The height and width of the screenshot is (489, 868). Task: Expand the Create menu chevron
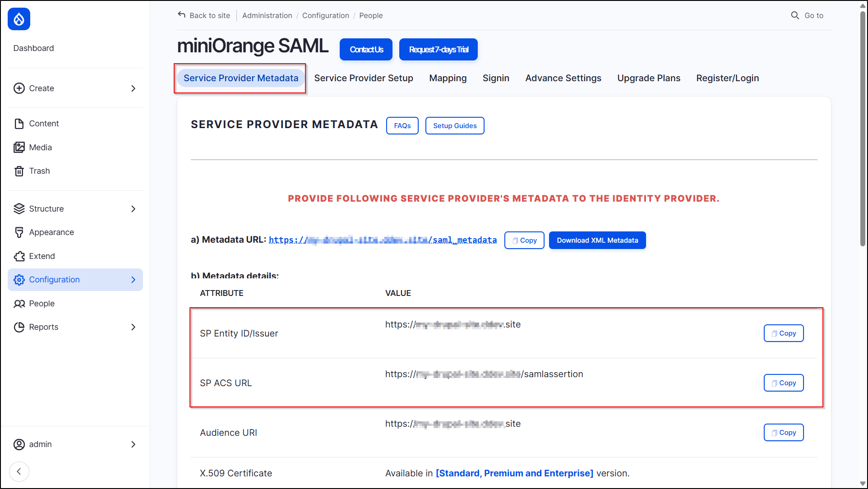(133, 88)
